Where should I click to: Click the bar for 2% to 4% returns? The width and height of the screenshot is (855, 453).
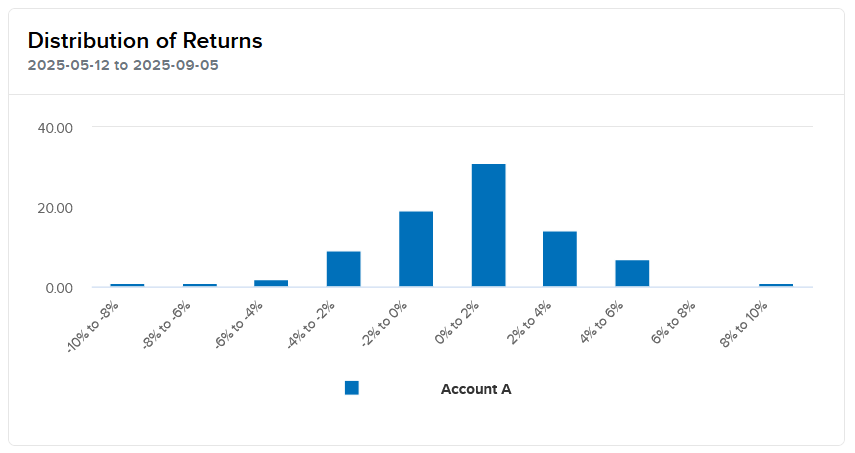tap(560, 259)
